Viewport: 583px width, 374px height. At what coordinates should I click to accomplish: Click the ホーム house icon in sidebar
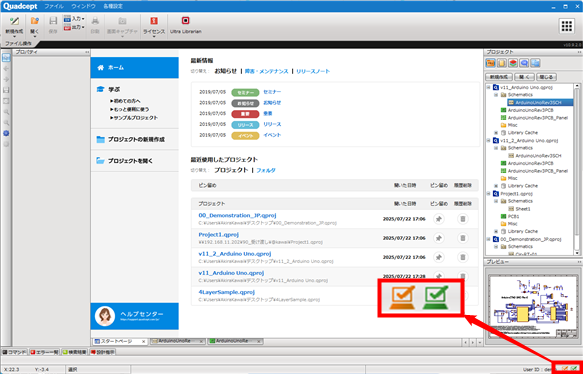click(100, 68)
